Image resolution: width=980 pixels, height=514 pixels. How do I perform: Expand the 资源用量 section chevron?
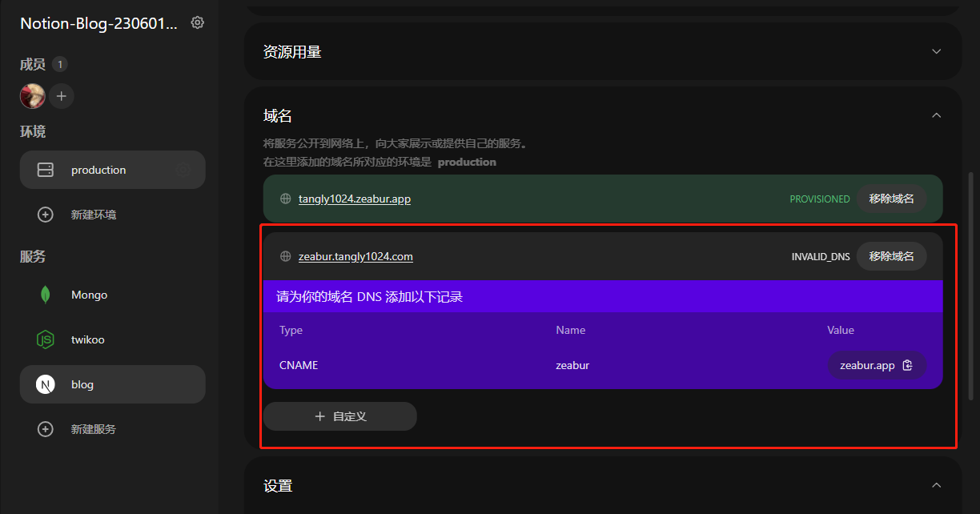937,51
